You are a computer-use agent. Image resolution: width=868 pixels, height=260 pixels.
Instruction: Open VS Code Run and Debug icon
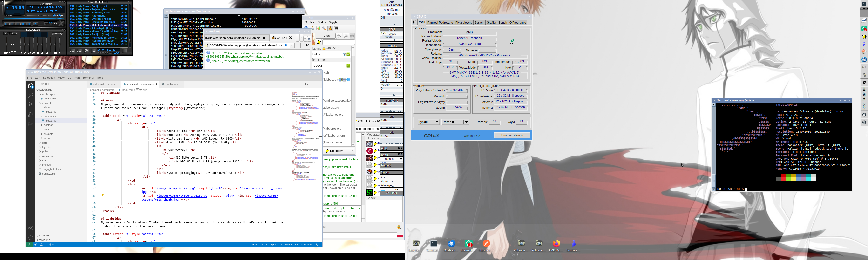(31, 114)
